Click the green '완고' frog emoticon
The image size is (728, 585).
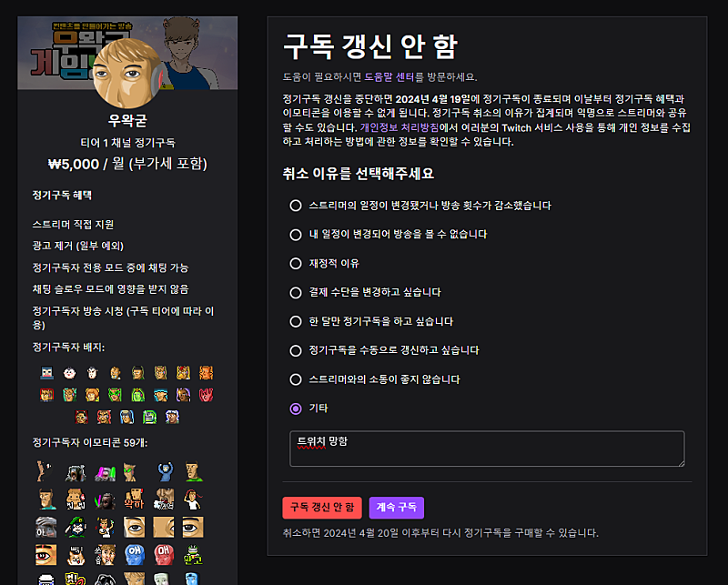pyautogui.click(x=192, y=555)
